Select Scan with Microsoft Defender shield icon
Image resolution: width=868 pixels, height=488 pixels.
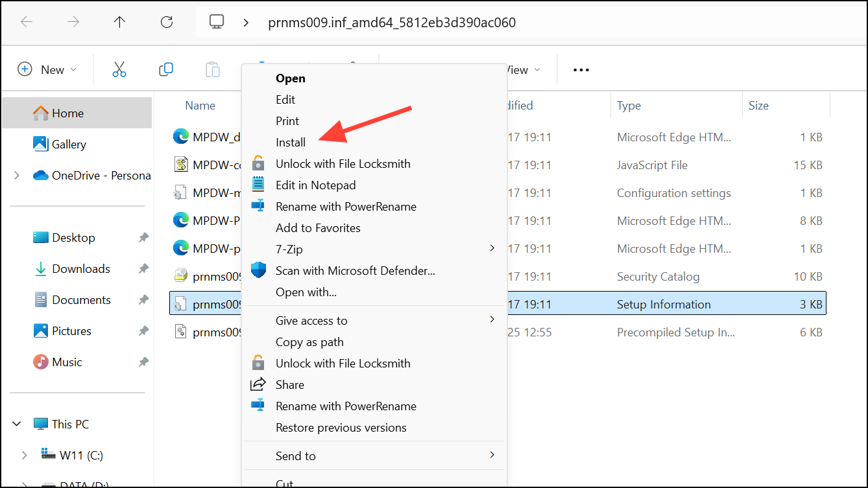(259, 271)
